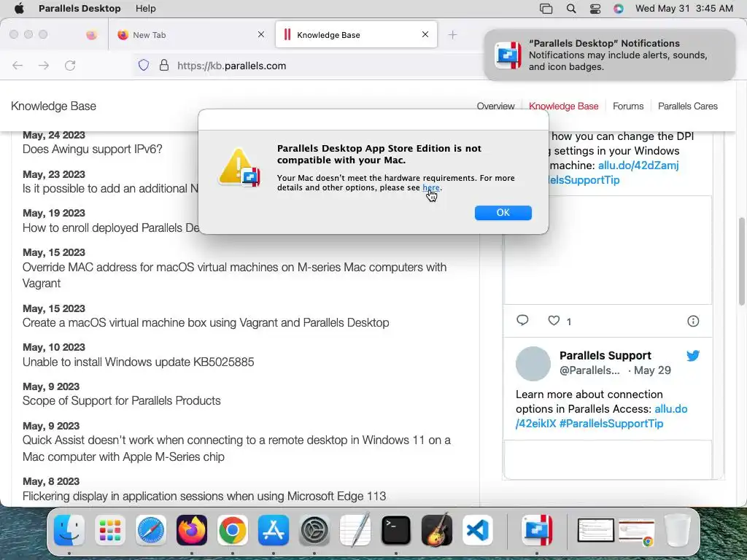Open tweet info circle icon
The width and height of the screenshot is (747, 560).
coord(693,321)
